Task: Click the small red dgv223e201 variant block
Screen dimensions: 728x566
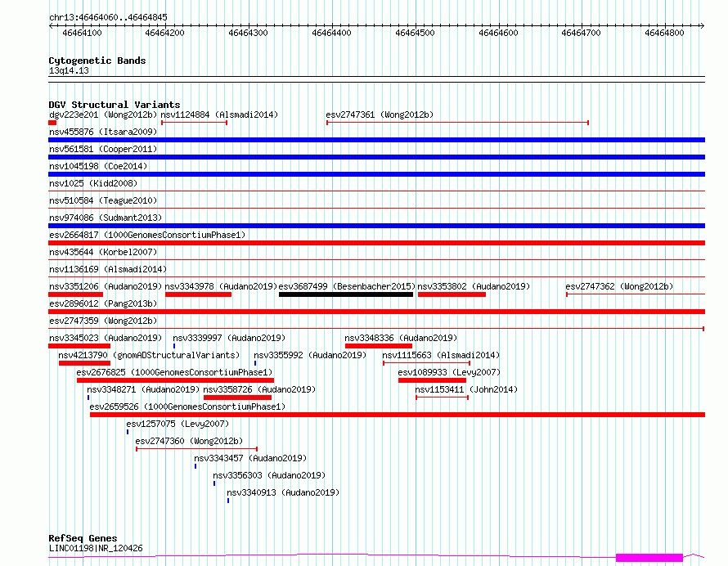Action: [x=52, y=123]
